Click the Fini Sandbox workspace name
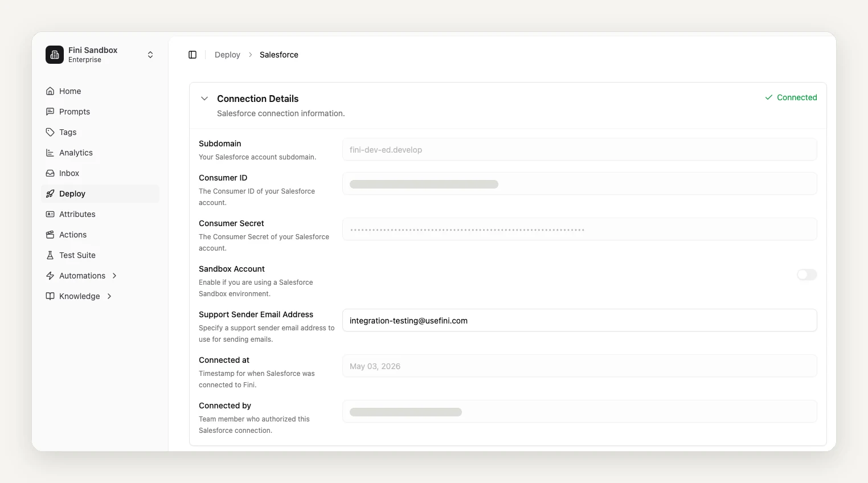The image size is (868, 483). click(93, 50)
